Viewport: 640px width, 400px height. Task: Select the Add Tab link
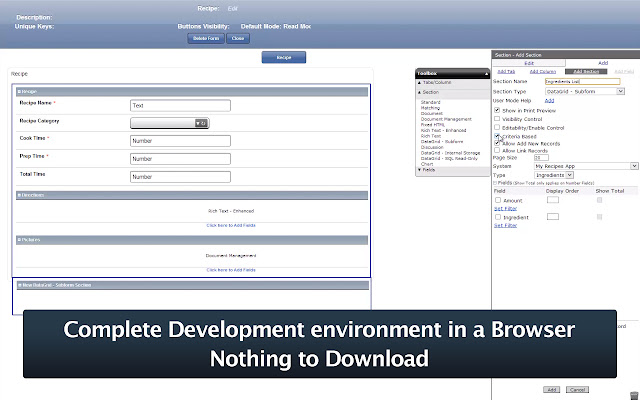click(x=506, y=71)
